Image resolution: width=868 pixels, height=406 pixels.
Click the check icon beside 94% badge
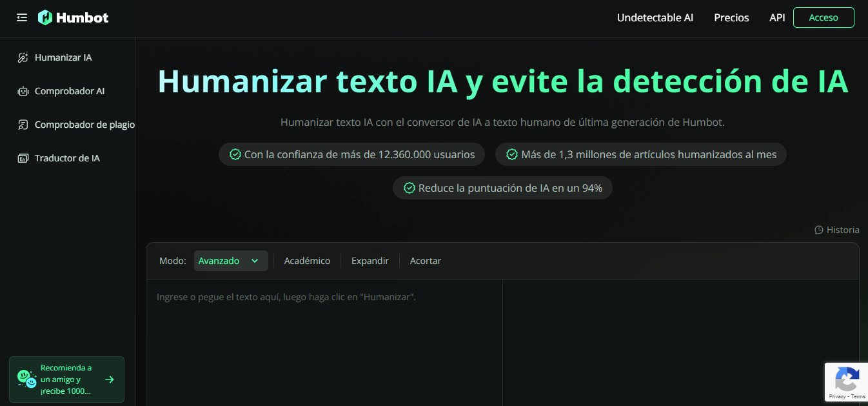[409, 188]
